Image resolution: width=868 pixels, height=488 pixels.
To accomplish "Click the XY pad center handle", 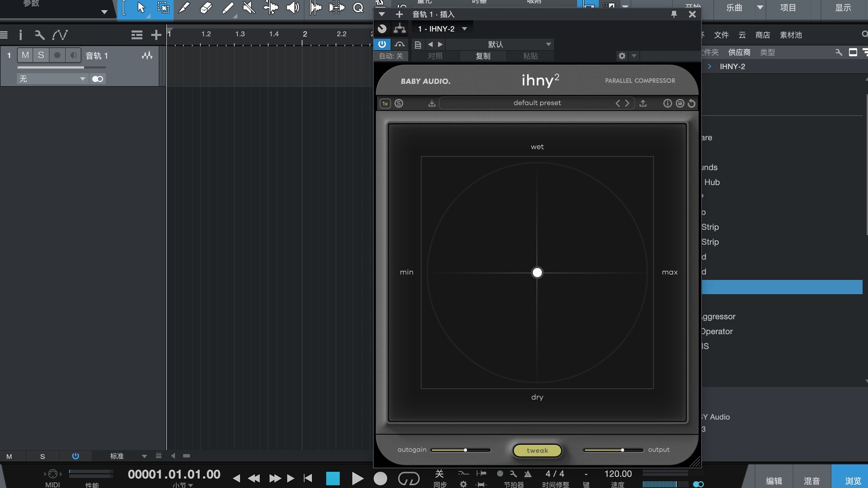I will (x=537, y=272).
